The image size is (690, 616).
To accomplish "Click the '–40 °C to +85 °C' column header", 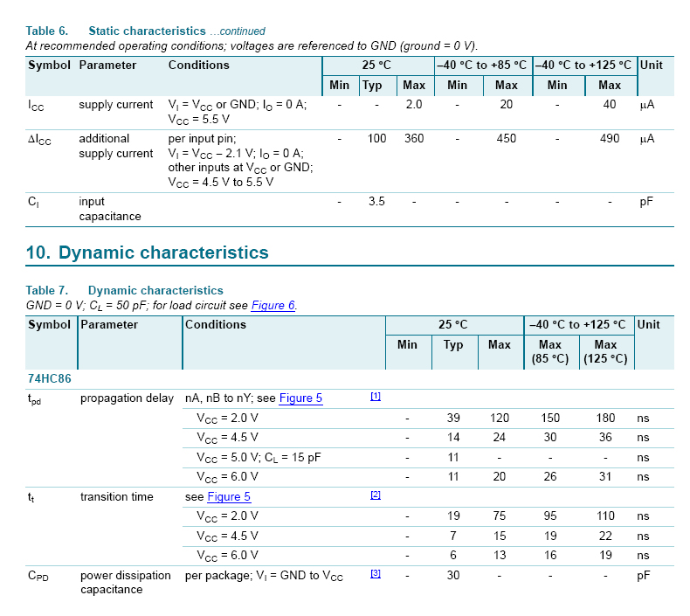I will (x=482, y=66).
